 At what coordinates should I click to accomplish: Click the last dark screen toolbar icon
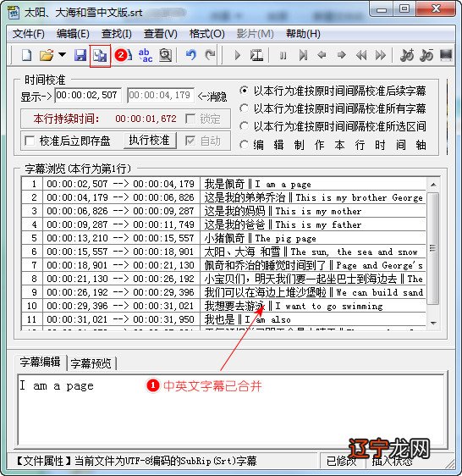446,55
